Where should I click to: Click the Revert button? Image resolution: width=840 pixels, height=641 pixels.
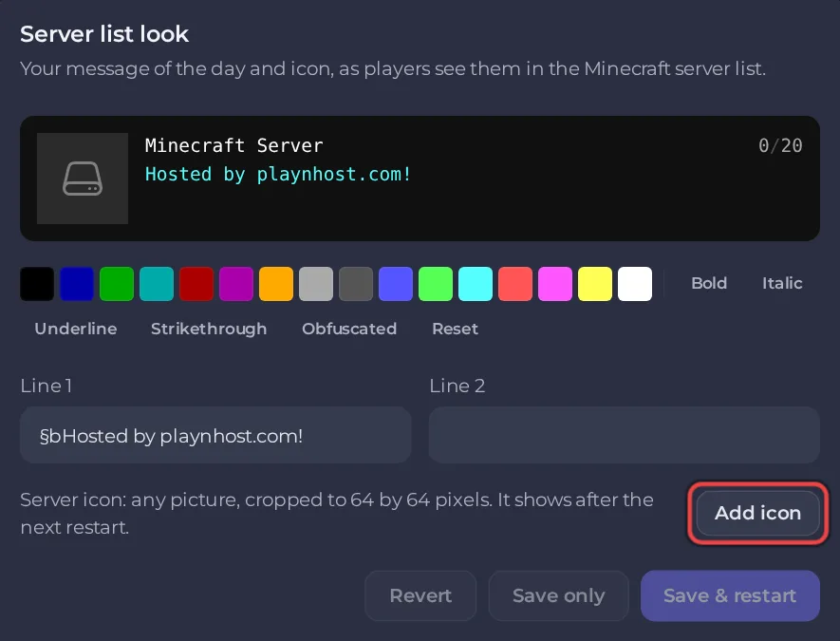[420, 595]
